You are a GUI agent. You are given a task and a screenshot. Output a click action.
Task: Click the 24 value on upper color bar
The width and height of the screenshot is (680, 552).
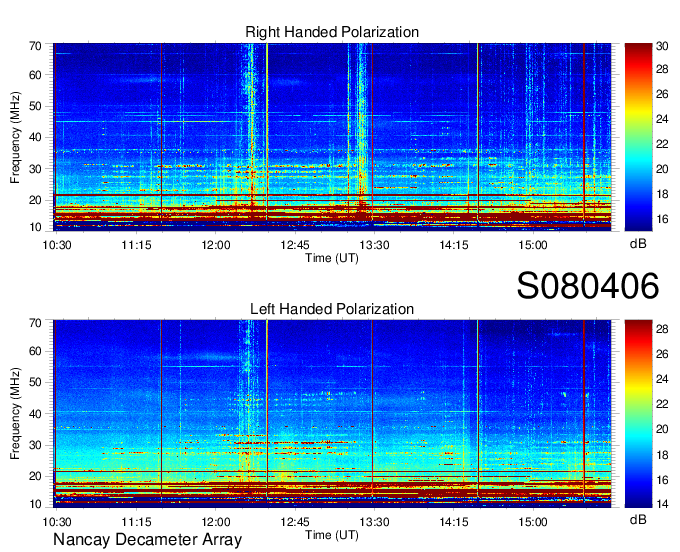(x=662, y=119)
